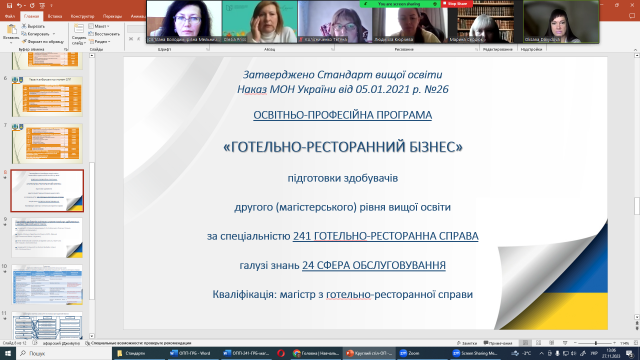Reset slide with Восстановить

tap(104, 34)
